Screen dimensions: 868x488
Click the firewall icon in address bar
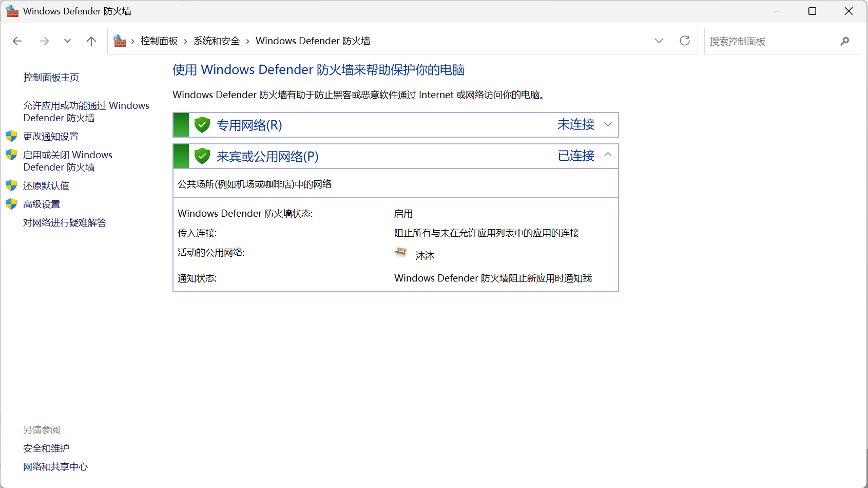click(x=120, y=41)
